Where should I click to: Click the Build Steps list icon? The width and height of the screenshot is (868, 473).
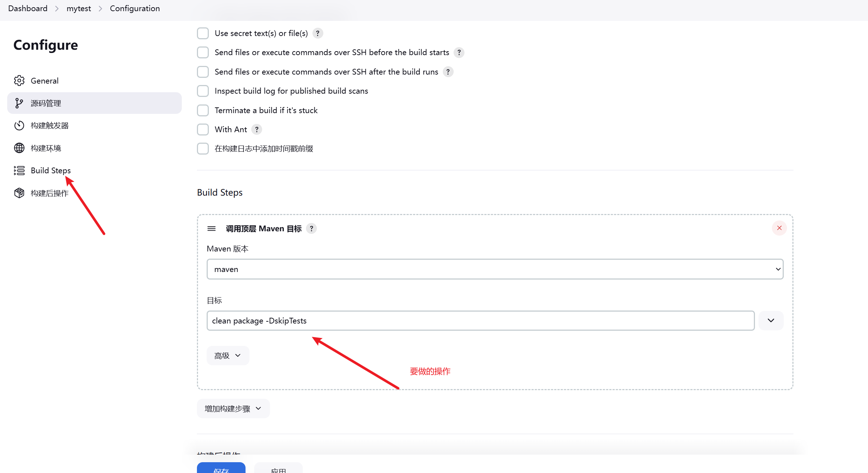coord(19,170)
